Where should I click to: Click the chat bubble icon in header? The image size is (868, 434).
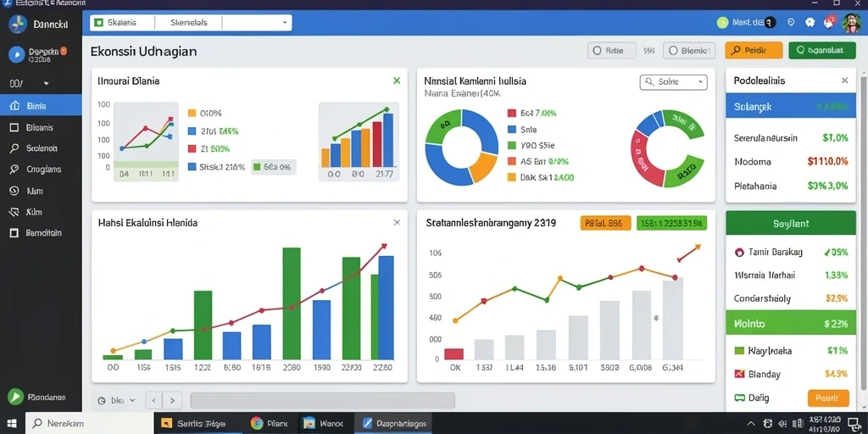pos(810,23)
